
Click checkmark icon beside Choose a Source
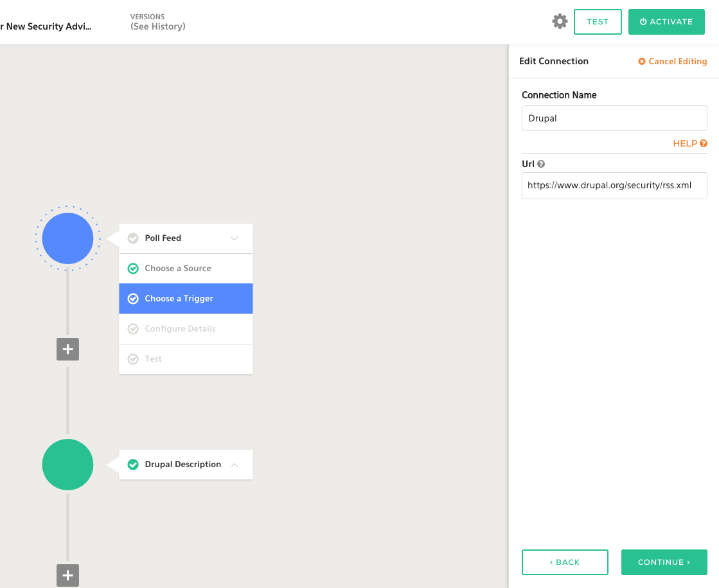click(x=133, y=269)
